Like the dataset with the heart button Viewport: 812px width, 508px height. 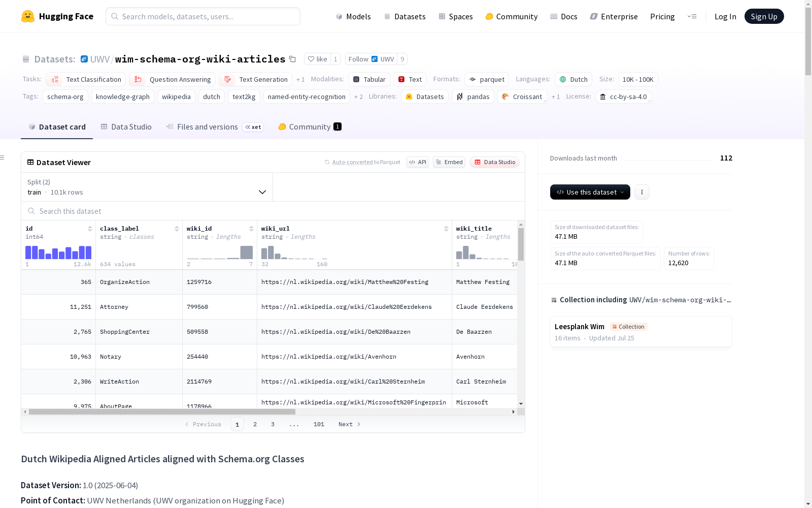(318, 59)
